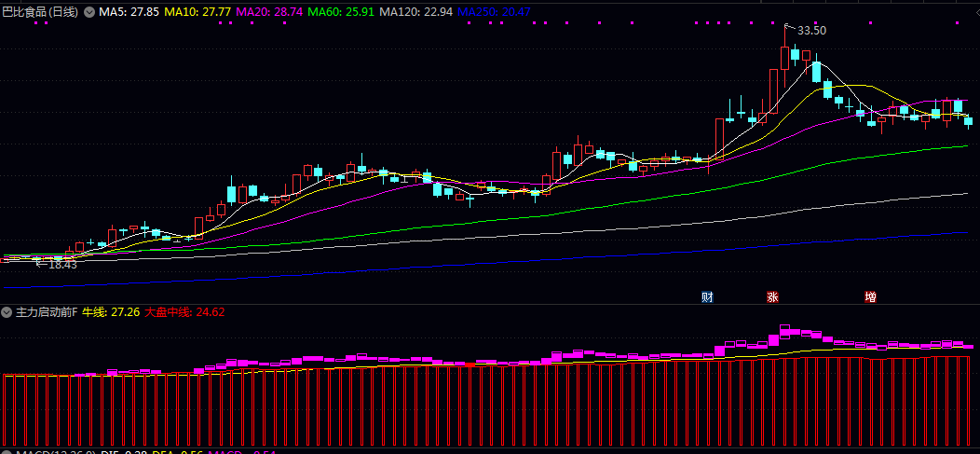The image size is (980, 454).
Task: Click the 财 event marker
Action: point(707,296)
